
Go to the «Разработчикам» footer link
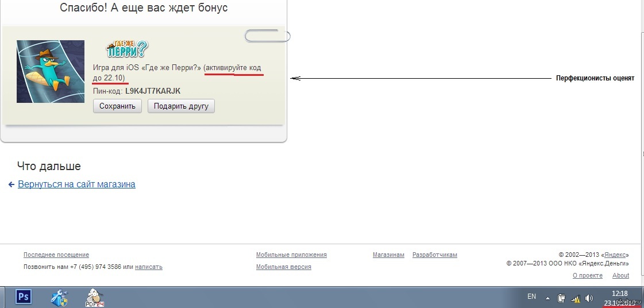click(435, 255)
